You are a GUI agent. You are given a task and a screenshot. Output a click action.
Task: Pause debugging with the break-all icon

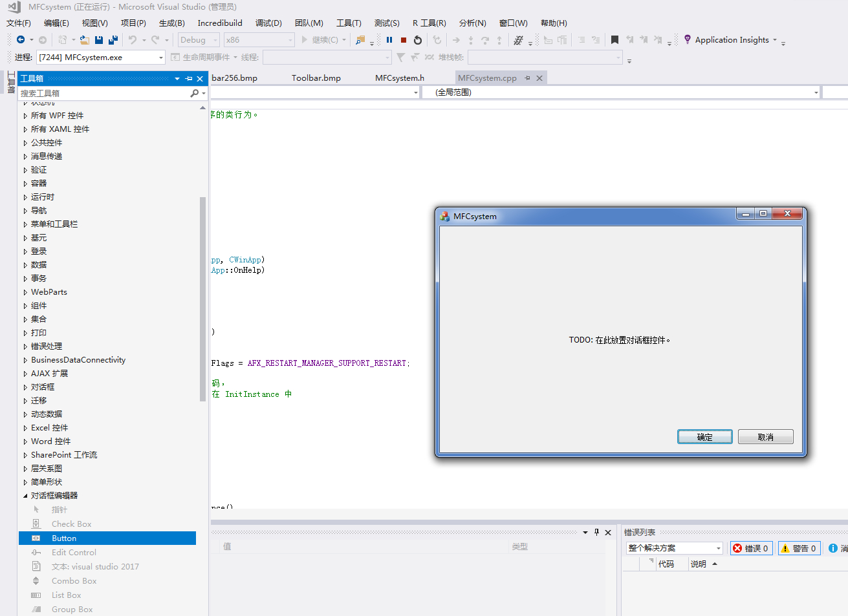point(389,40)
